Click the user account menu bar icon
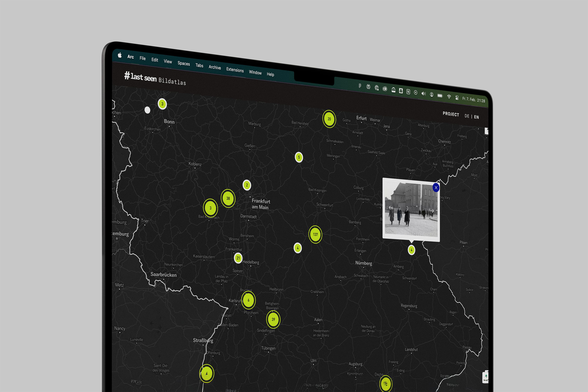Image resolution: width=588 pixels, height=392 pixels. click(432, 94)
